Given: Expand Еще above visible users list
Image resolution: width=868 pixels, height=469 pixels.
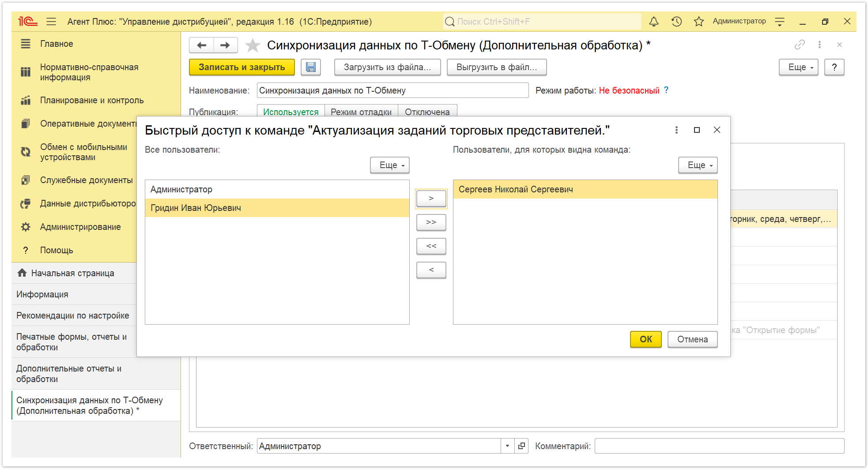Looking at the screenshot, I should [x=698, y=165].
